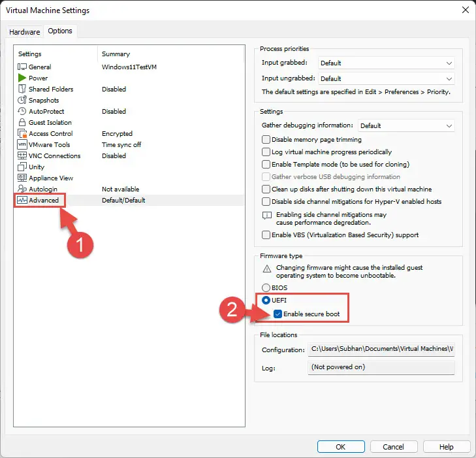Select the General settings row label
The height and width of the screenshot is (458, 476).
(40, 67)
